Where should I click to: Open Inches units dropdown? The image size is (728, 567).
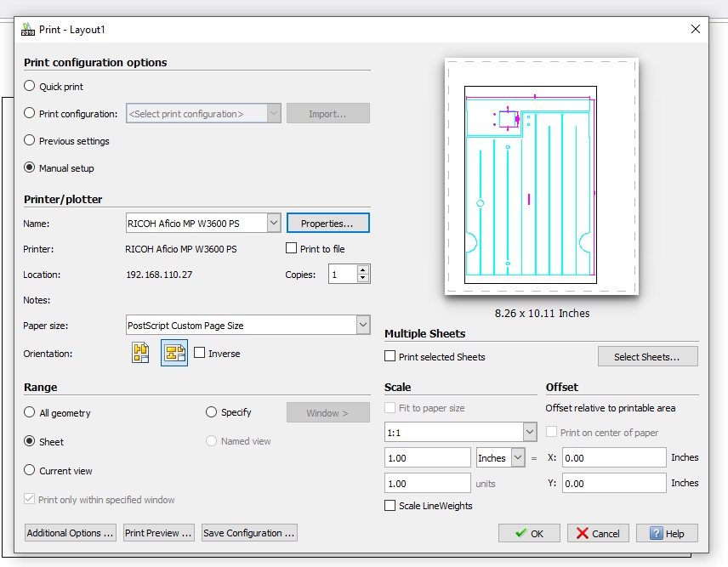[518, 457]
